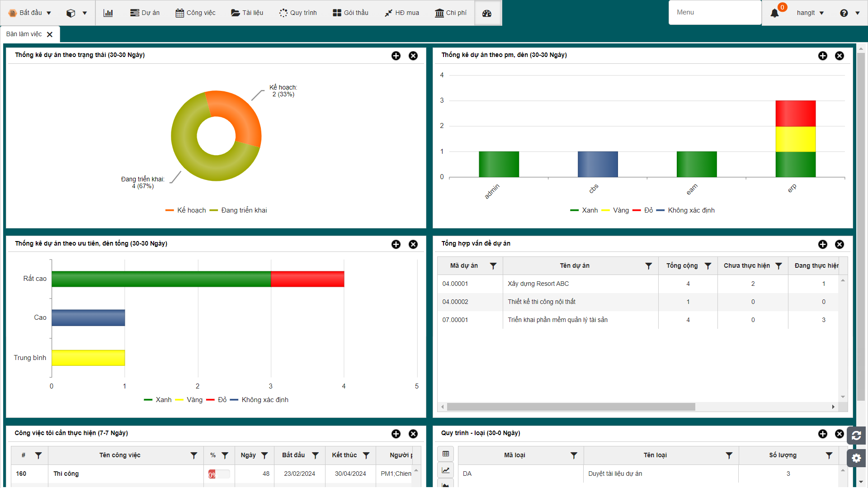The width and height of the screenshot is (868, 488).
Task: Filter the Số lượng column
Action: tap(829, 455)
